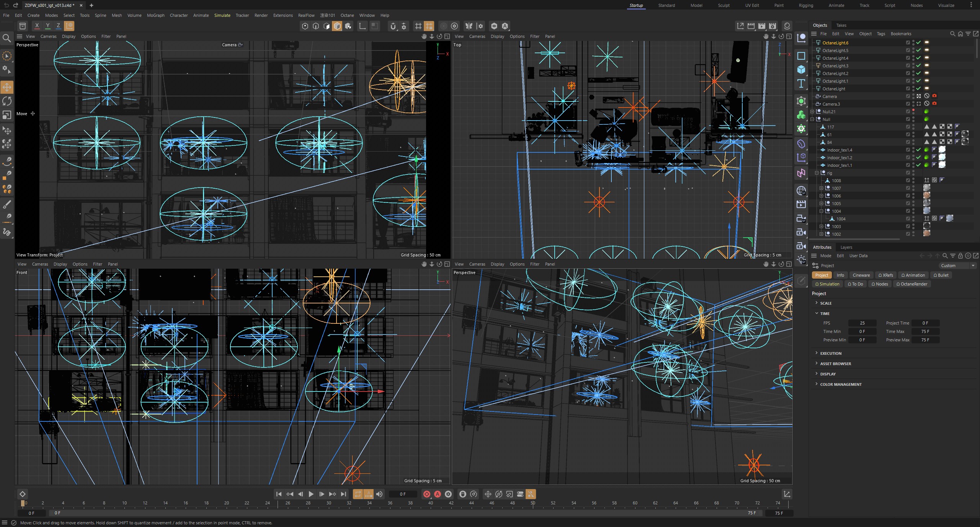Click the Enable Snap magnet icon
This screenshot has height=527, width=980.
[x=393, y=26]
